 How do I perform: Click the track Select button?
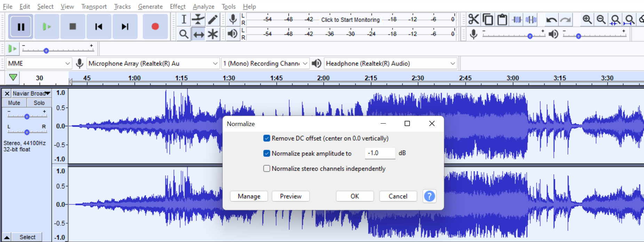(27, 237)
